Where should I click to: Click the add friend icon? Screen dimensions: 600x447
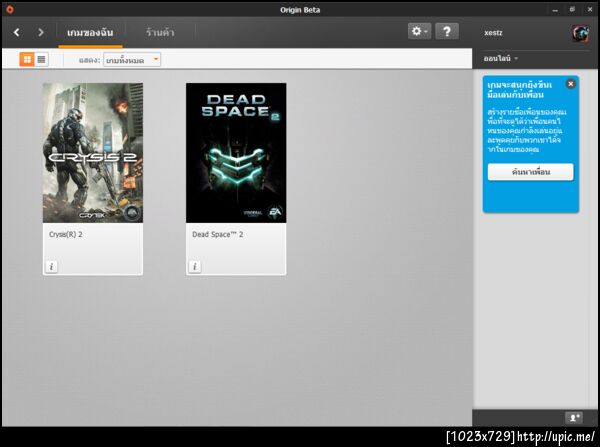point(574,418)
